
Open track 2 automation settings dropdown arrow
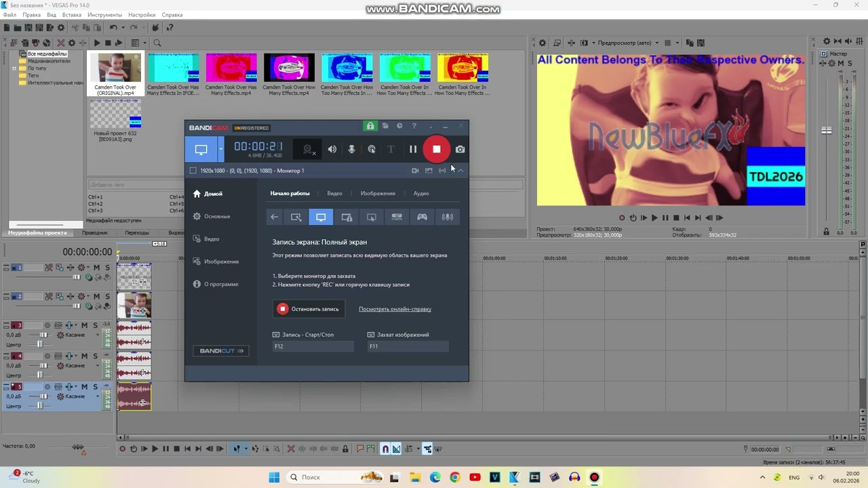(87, 296)
